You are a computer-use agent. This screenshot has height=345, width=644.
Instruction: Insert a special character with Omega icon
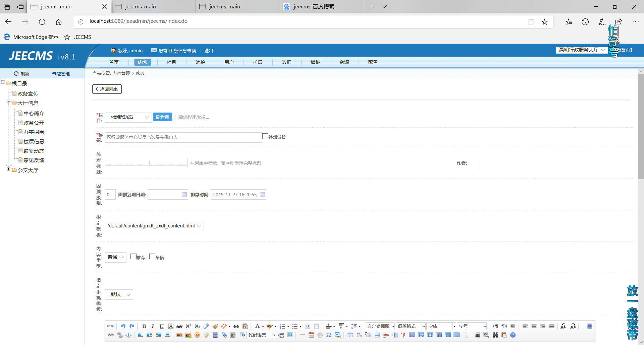(329, 335)
